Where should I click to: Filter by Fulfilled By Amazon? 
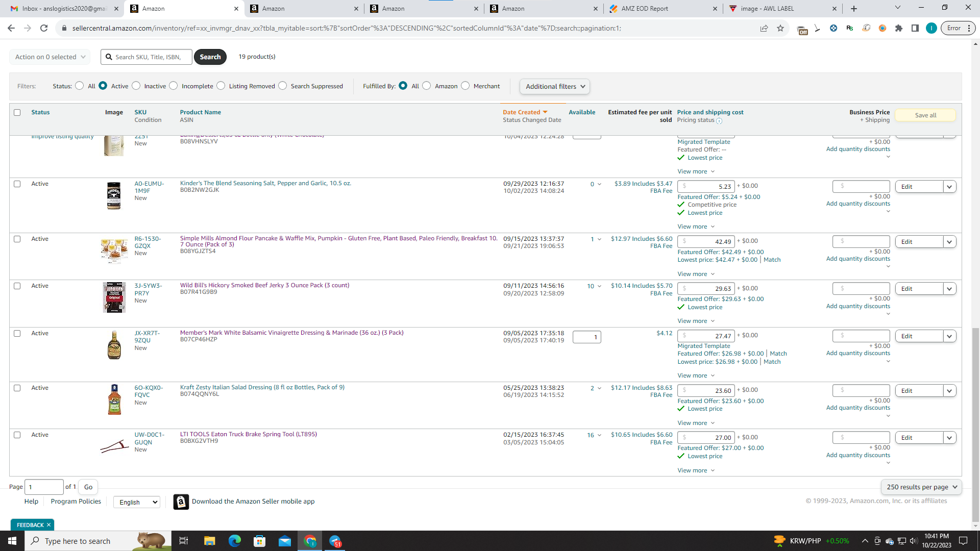coord(427,86)
